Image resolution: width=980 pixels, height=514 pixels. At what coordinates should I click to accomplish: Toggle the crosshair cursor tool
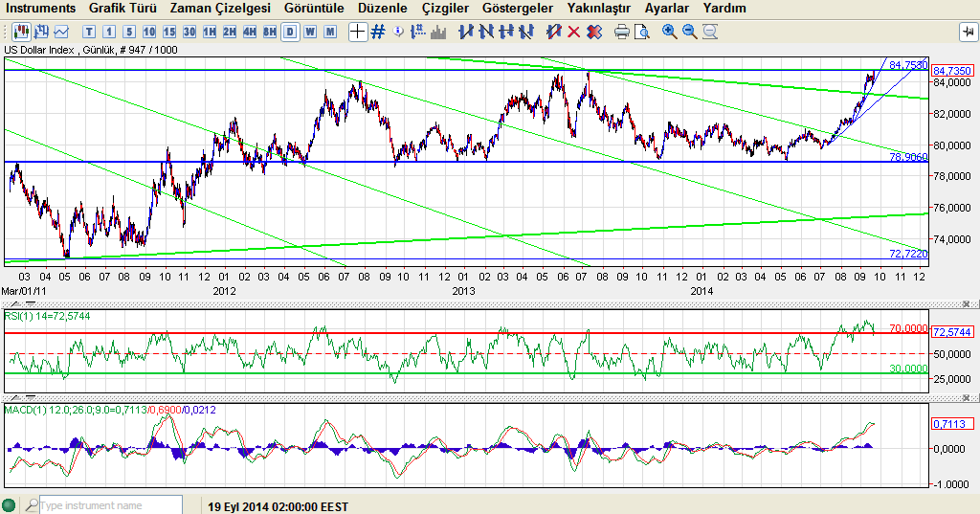tap(358, 32)
